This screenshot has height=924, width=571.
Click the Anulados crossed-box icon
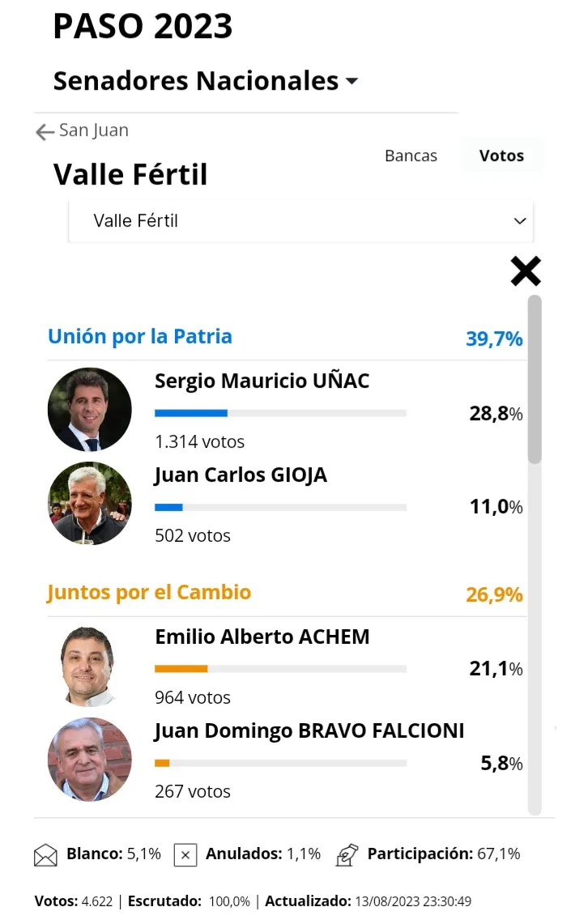click(185, 855)
